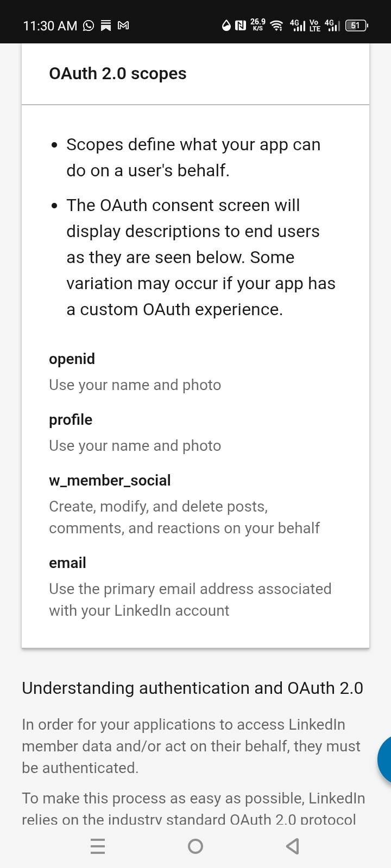Tap the Gmail notification icon

tap(123, 25)
